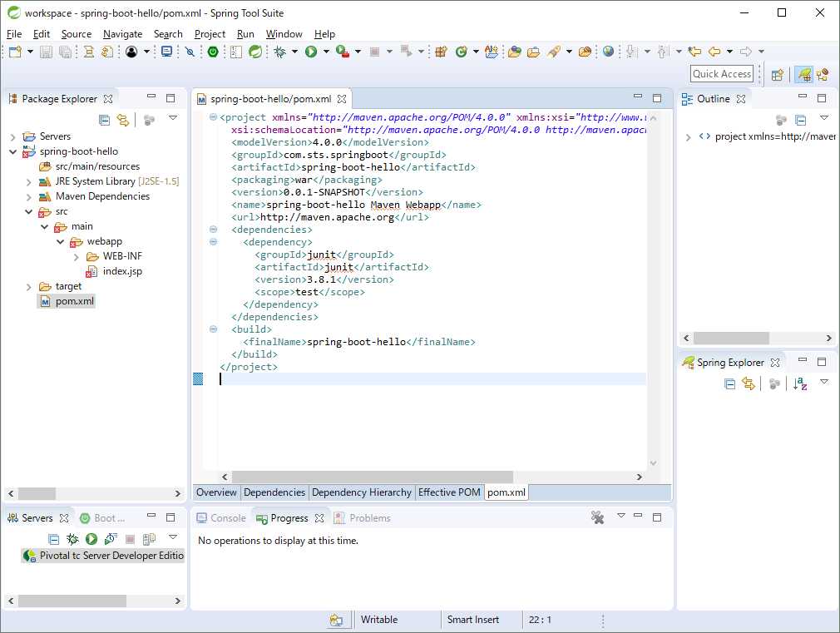The image size is (840, 633).
Task: Collapse All in Package Explorer
Action: coord(105,120)
